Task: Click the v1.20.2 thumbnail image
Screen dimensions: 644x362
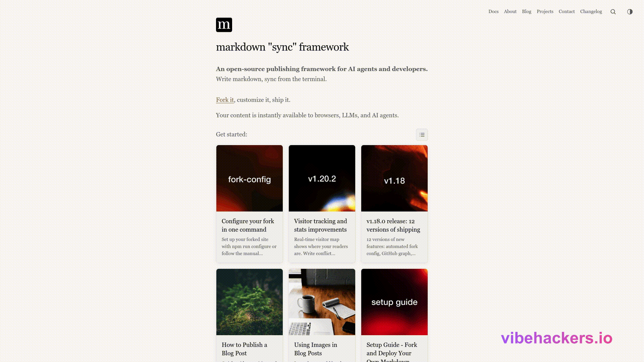Action: [322, 178]
